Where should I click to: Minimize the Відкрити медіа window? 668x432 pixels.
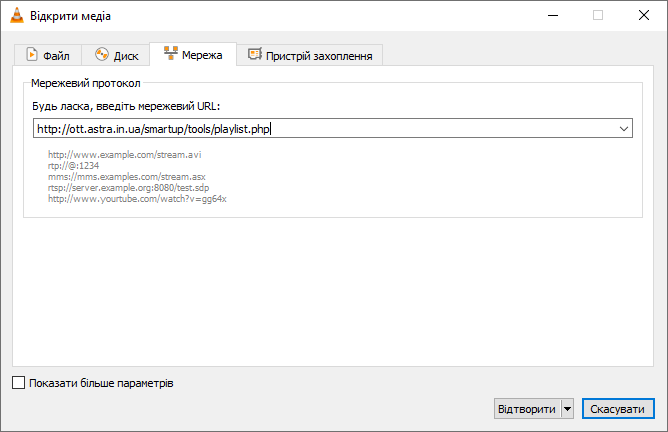(553, 15)
